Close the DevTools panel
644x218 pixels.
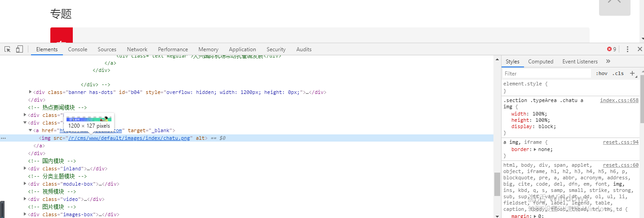pyautogui.click(x=639, y=49)
